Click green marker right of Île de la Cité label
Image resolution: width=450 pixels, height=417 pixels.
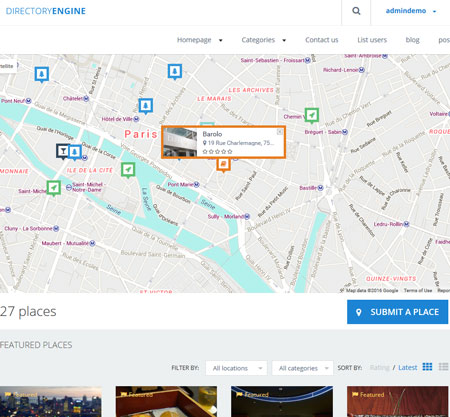coord(128,170)
